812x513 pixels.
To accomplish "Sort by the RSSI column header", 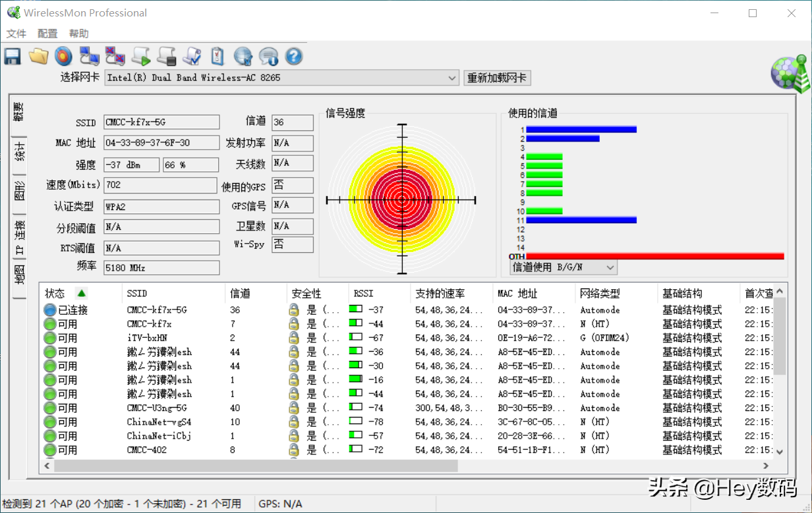I will pos(380,293).
